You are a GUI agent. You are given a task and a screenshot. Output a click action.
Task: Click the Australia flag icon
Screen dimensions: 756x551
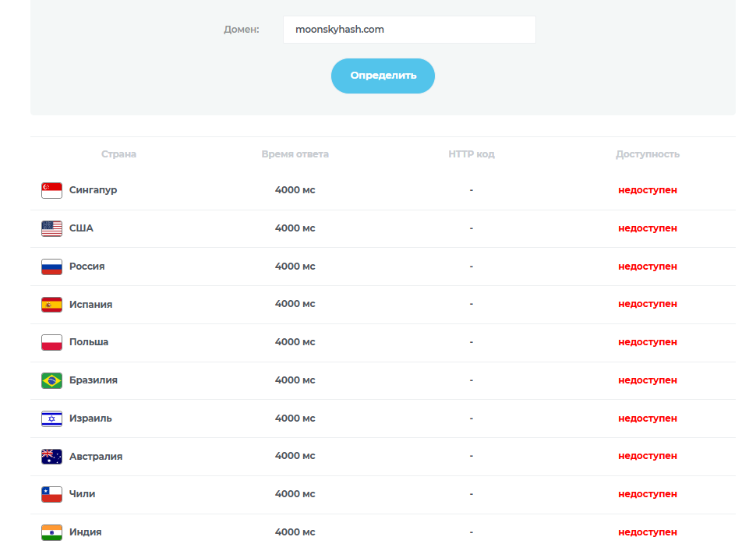pyautogui.click(x=51, y=457)
